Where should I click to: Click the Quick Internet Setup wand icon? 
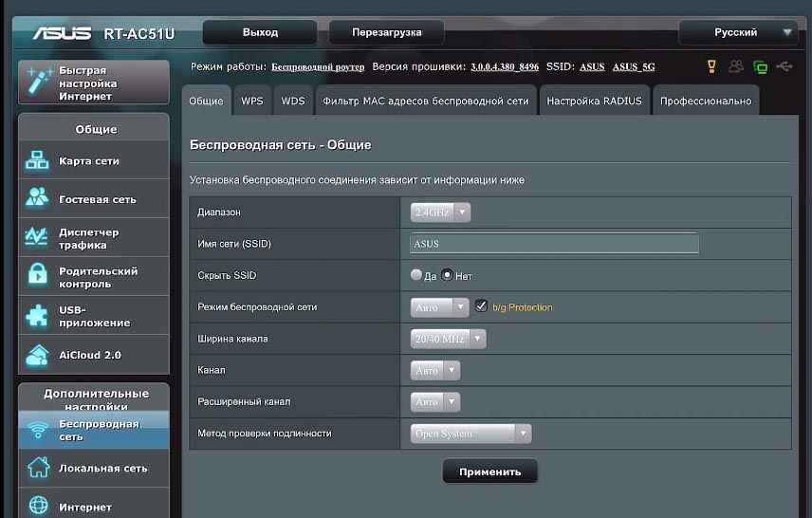(39, 83)
